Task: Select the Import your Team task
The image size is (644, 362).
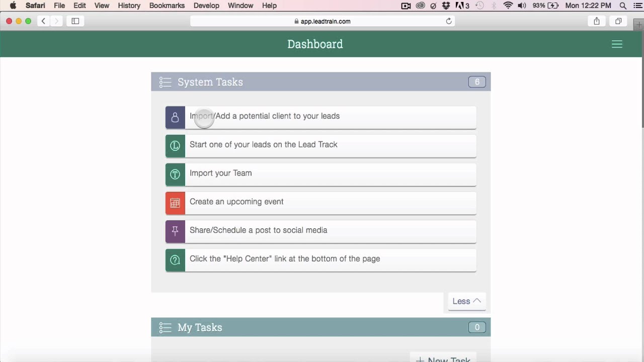Action: pos(321,174)
